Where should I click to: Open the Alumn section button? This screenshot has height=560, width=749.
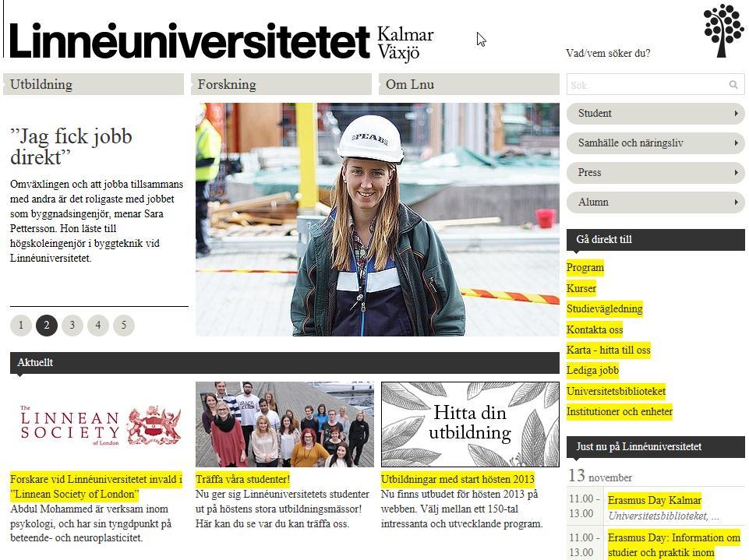click(655, 203)
